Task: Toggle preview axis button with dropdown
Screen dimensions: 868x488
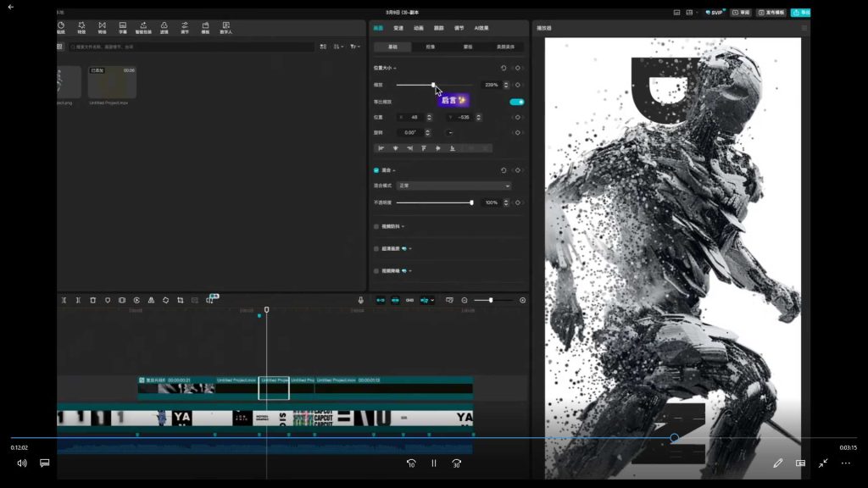Action: coord(427,300)
